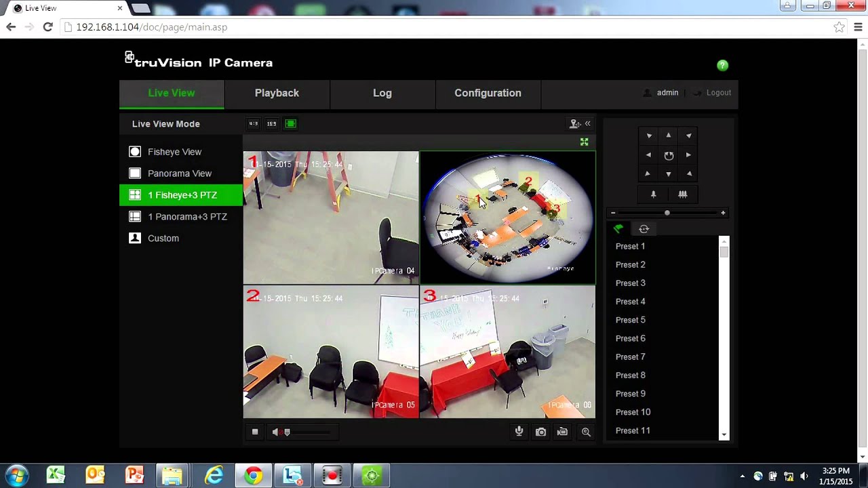This screenshot has height=488, width=868.
Task: Start auto-scan with center PTZ button
Action: pos(669,155)
